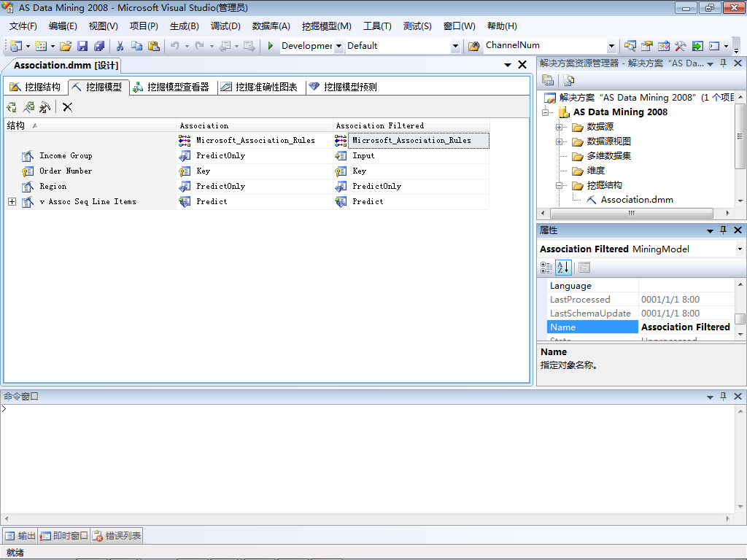This screenshot has width=747, height=560.
Task: Open the ChannelNum find combo box
Action: click(x=612, y=46)
